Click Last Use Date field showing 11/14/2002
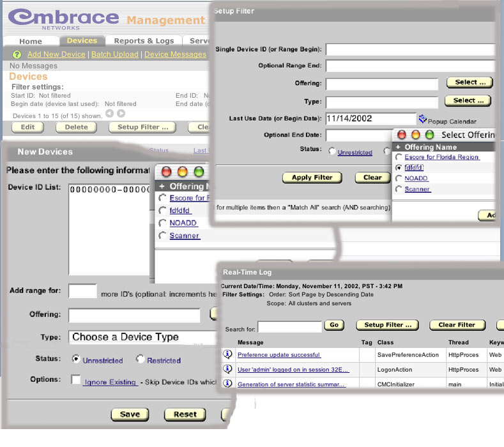Screen dimensions: 504x447 (371, 119)
